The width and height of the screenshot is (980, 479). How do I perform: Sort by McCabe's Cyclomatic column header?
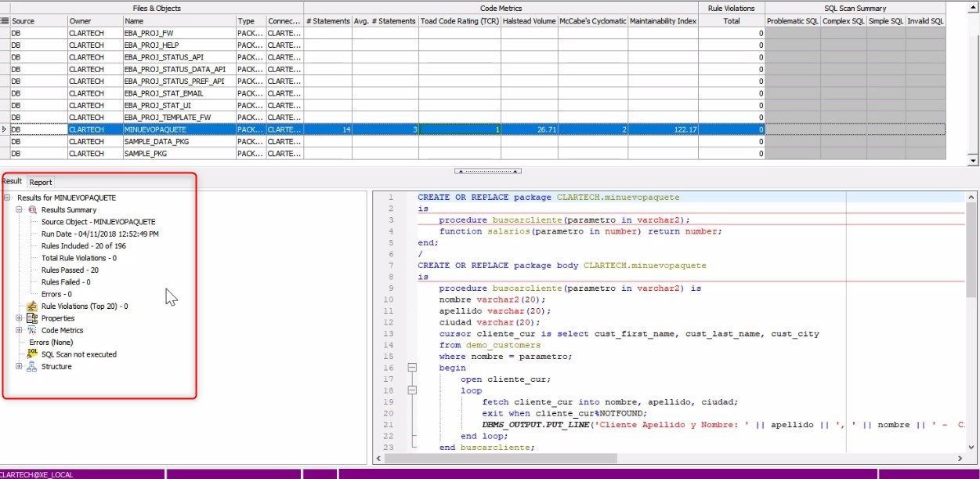[x=593, y=21]
